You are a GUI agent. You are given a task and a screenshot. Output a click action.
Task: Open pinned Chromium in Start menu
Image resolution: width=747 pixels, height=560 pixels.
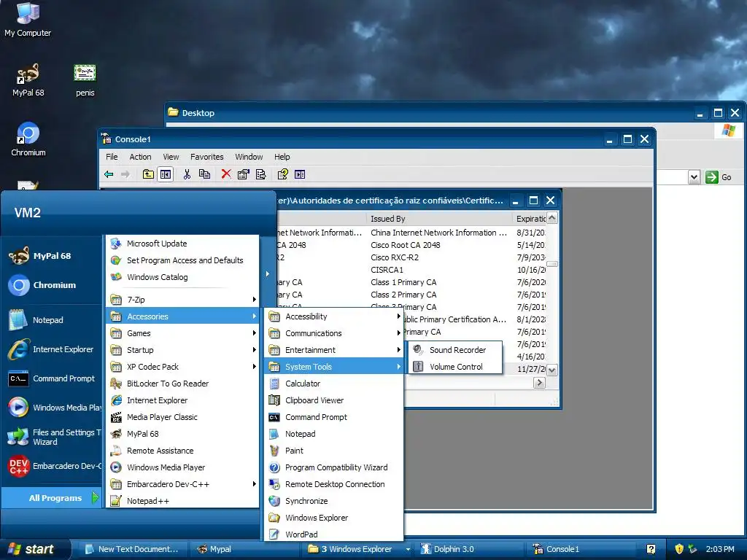[x=52, y=285]
